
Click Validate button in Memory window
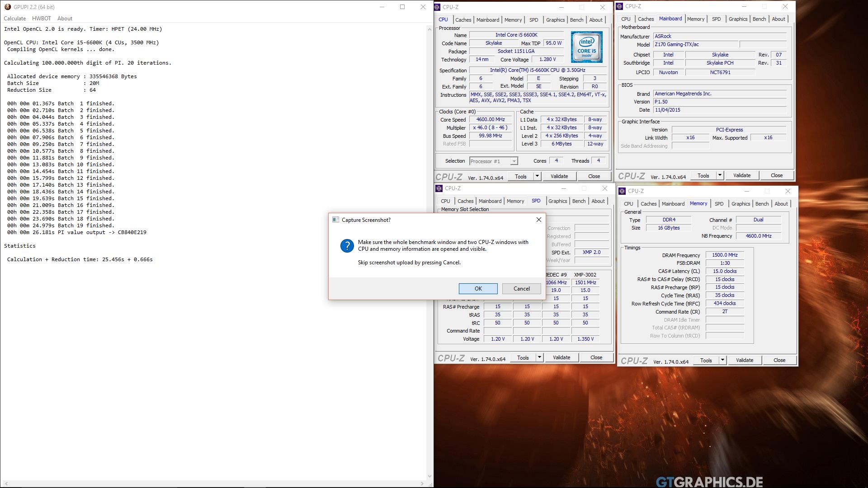click(745, 360)
